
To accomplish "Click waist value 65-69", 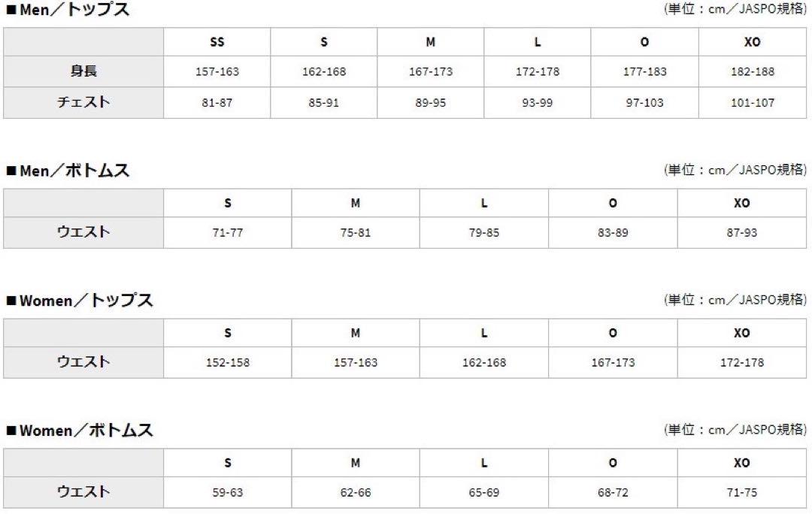I will (x=483, y=492).
